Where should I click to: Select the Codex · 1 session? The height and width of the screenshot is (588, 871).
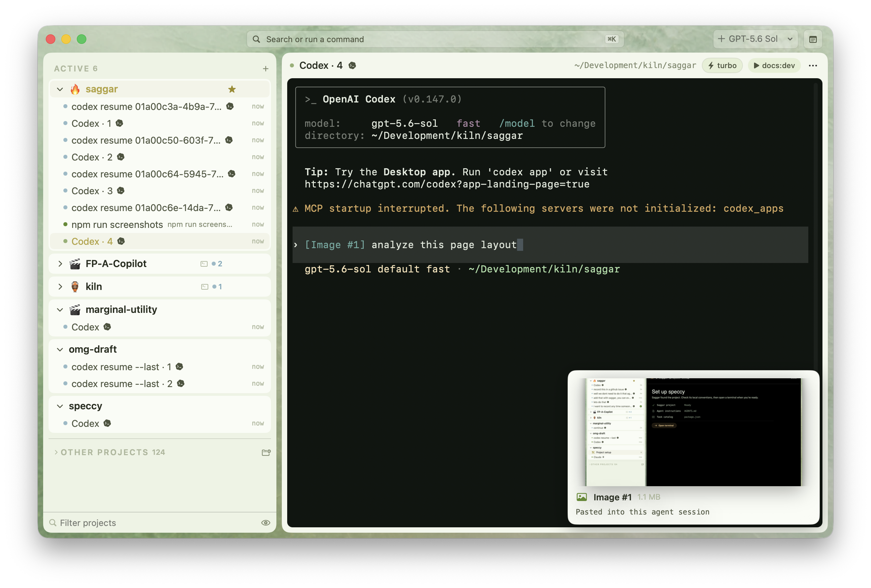click(x=159, y=123)
